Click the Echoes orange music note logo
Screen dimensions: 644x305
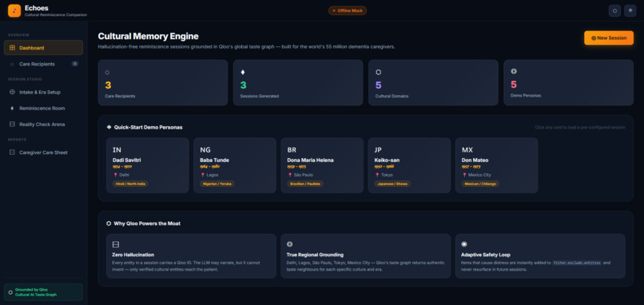(14, 10)
